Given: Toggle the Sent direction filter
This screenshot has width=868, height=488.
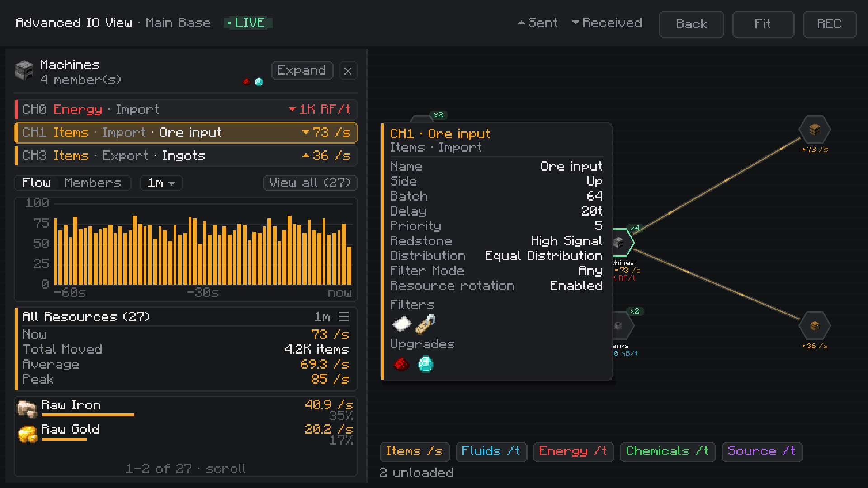Looking at the screenshot, I should (538, 23).
